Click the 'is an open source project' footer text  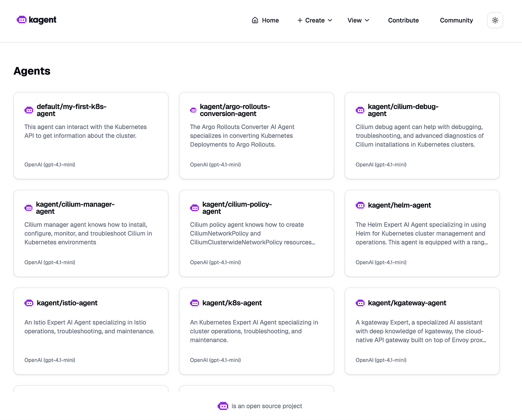(267, 406)
